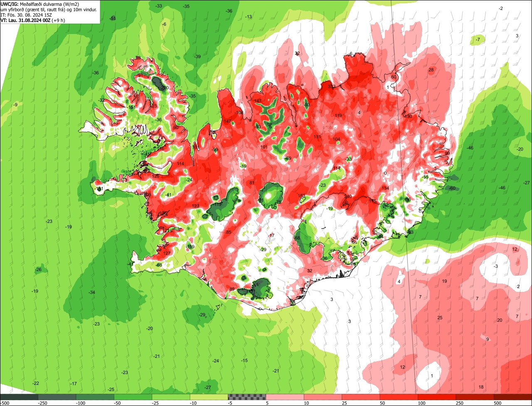Click the legend tick label '-500'
532x406 pixels.
(5, 403)
